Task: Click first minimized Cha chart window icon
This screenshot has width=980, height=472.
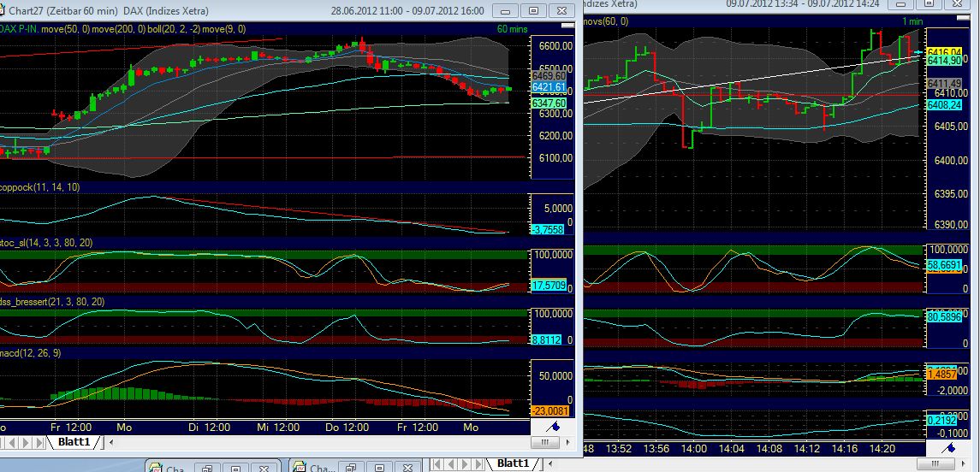Action: coord(157,469)
